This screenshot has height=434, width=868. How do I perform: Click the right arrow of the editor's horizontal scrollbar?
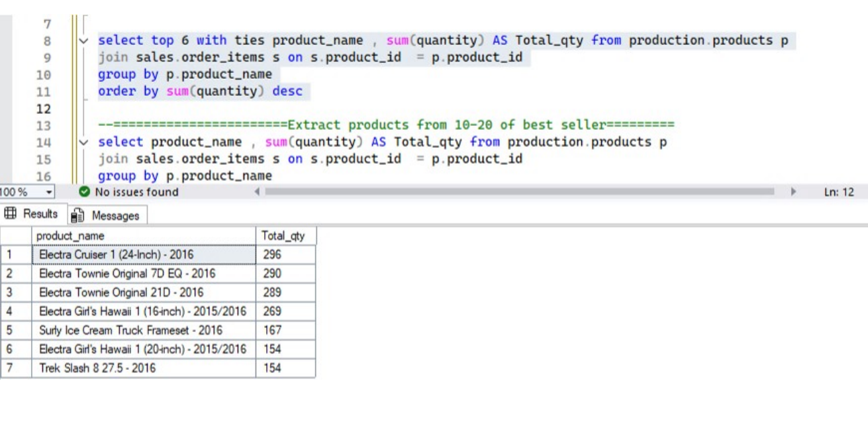[794, 192]
